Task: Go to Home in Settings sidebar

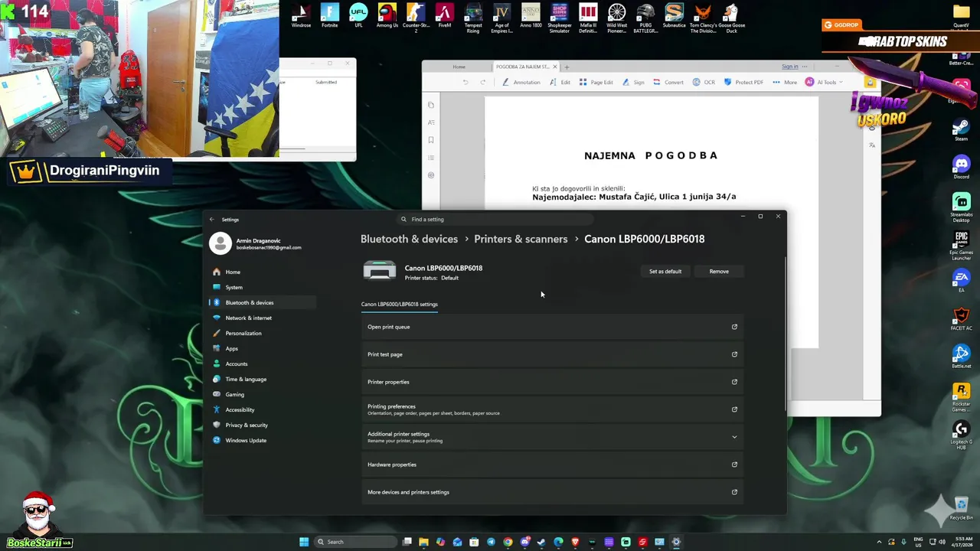Action: 262,272
